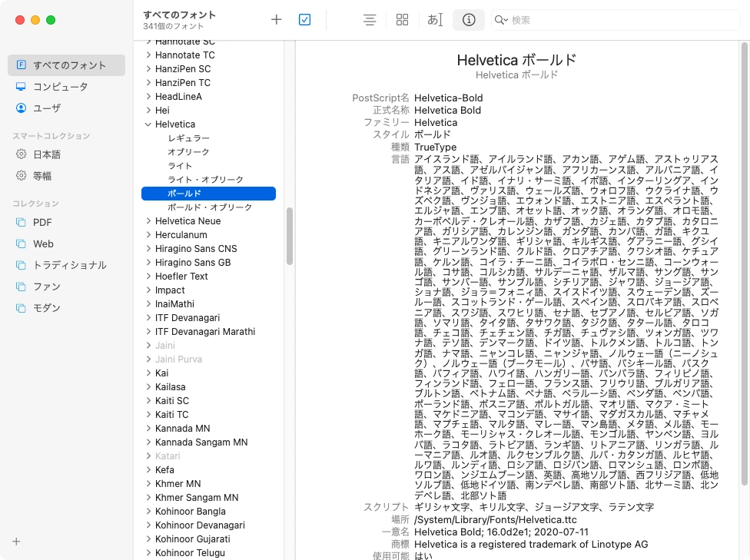This screenshot has width=750, height=560.
Task: Expand Hiragino Sans GB family
Action: pyautogui.click(x=148, y=263)
